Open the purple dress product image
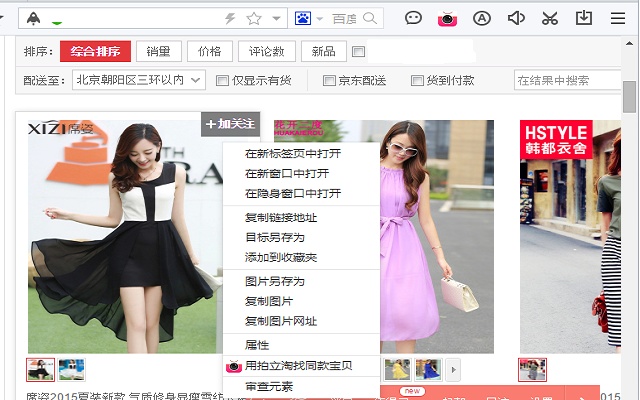This screenshot has height=400, width=640. click(x=437, y=236)
